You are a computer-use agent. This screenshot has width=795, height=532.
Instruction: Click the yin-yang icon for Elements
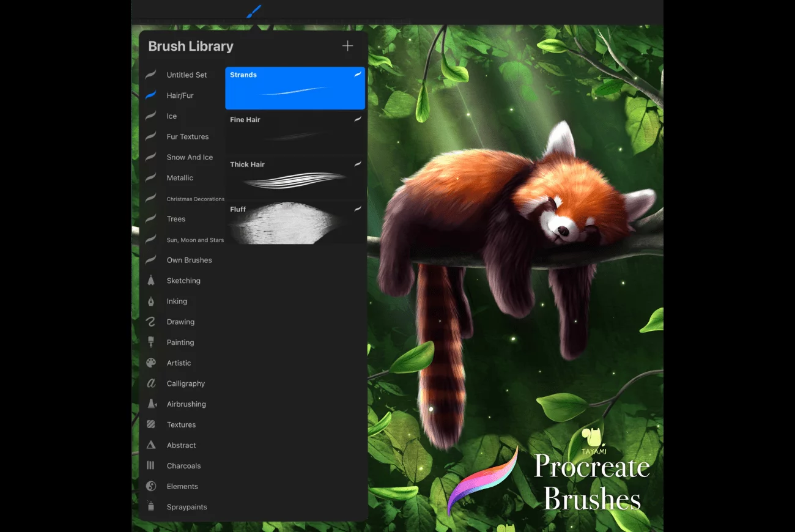point(150,486)
